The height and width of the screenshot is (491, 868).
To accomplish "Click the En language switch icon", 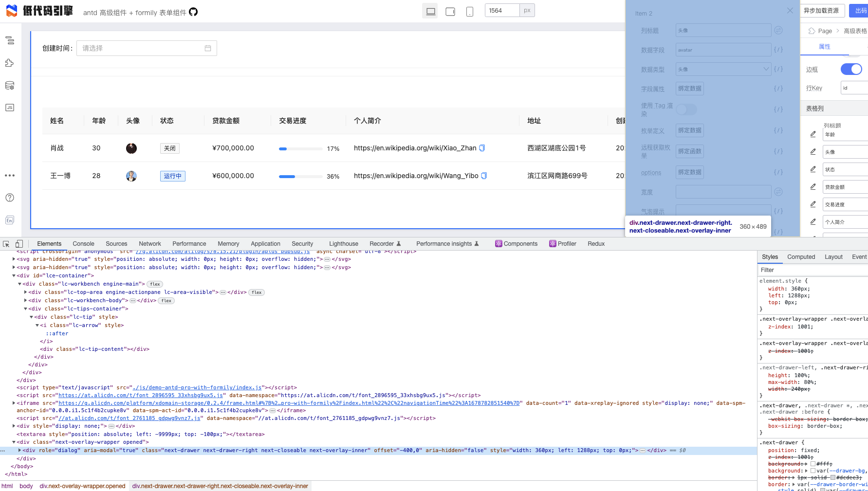I will [x=10, y=220].
